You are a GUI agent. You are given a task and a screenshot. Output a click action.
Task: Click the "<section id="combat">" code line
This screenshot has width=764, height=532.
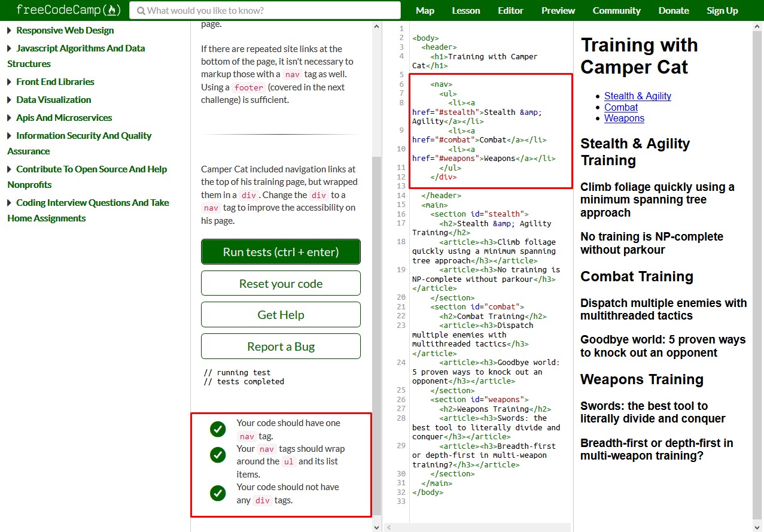point(477,307)
